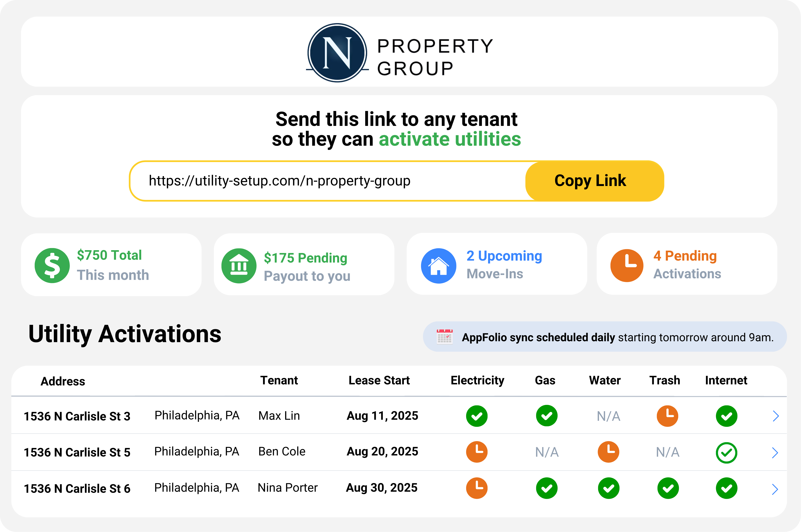Click Max Lin's electricity green checkmark
Viewport: 801px width, 532px height.
click(477, 416)
